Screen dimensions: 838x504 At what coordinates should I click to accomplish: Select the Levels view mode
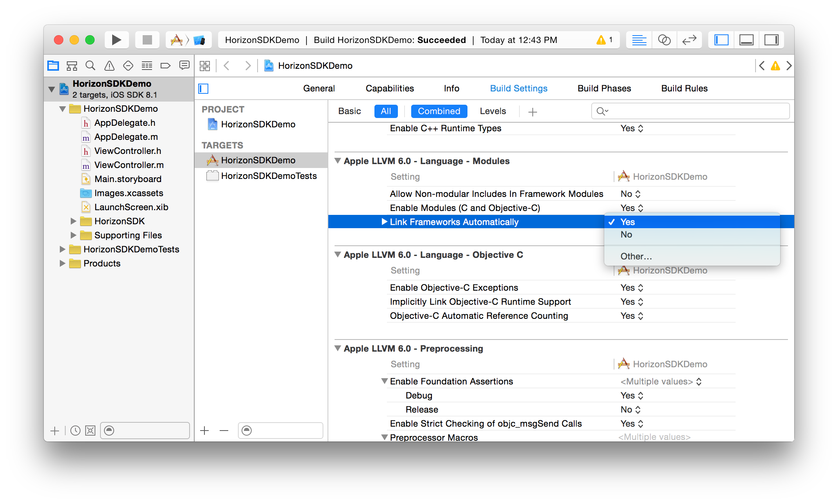coord(493,111)
